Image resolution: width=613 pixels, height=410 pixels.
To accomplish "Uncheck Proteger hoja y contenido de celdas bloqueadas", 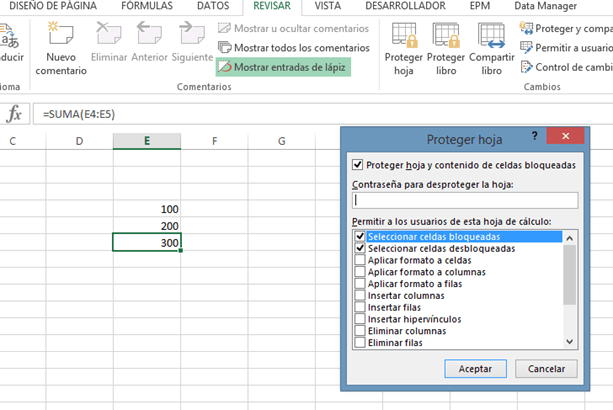I will 359,165.
